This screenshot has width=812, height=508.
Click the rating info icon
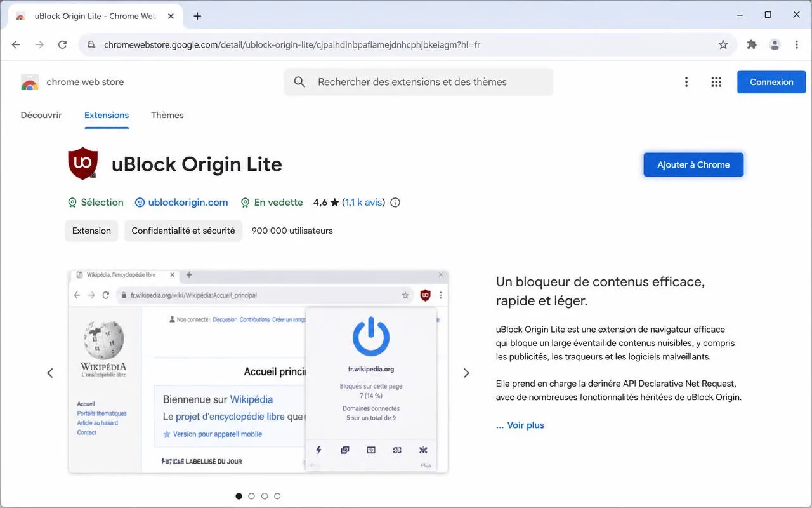395,203
